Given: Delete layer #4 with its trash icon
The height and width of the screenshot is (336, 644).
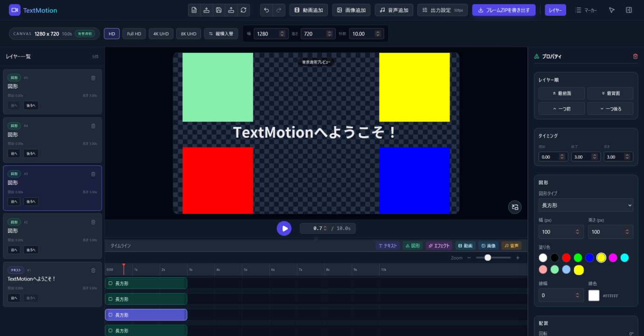Looking at the screenshot, I should pyautogui.click(x=93, y=126).
